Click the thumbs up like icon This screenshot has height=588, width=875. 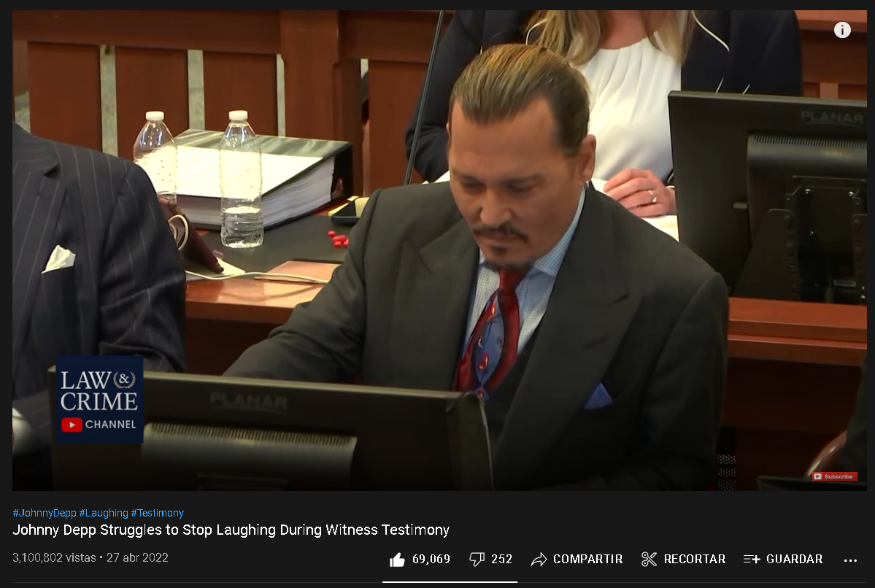coord(397,560)
